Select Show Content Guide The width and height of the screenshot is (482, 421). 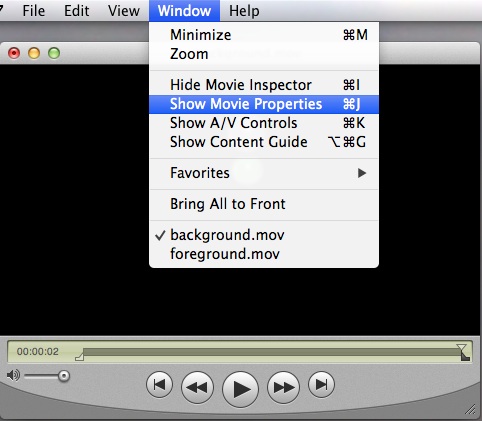click(264, 142)
